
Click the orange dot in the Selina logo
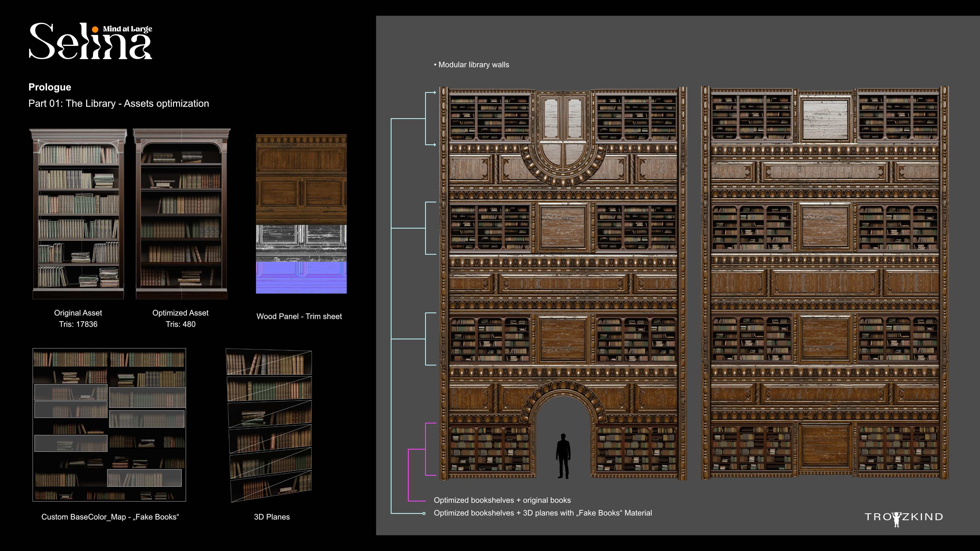[95, 29]
